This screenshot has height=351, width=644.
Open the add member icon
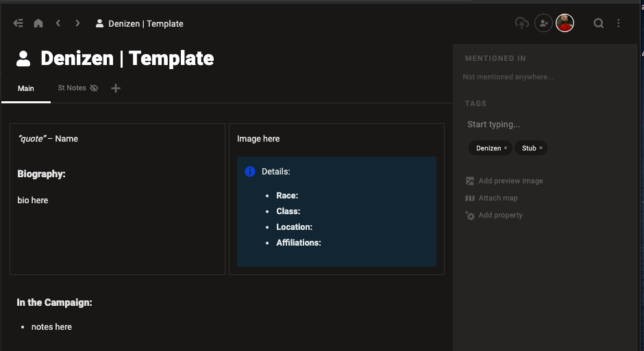(x=543, y=23)
